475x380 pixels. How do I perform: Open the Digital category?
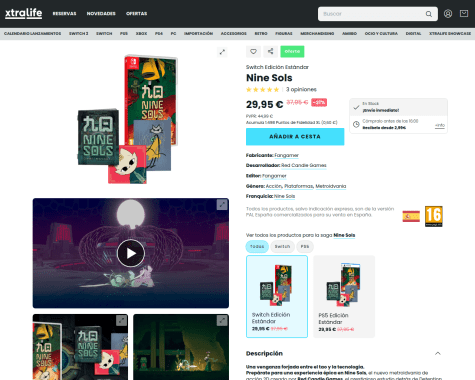pyautogui.click(x=413, y=34)
